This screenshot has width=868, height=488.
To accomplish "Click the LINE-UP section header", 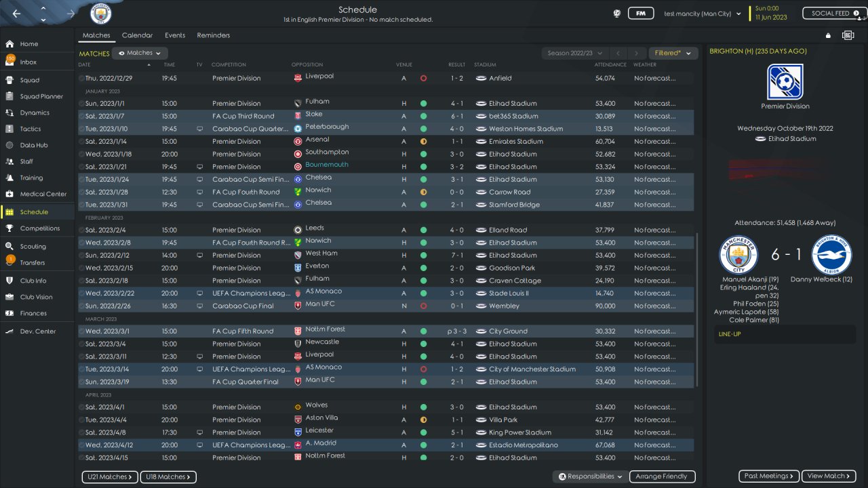I will click(731, 333).
